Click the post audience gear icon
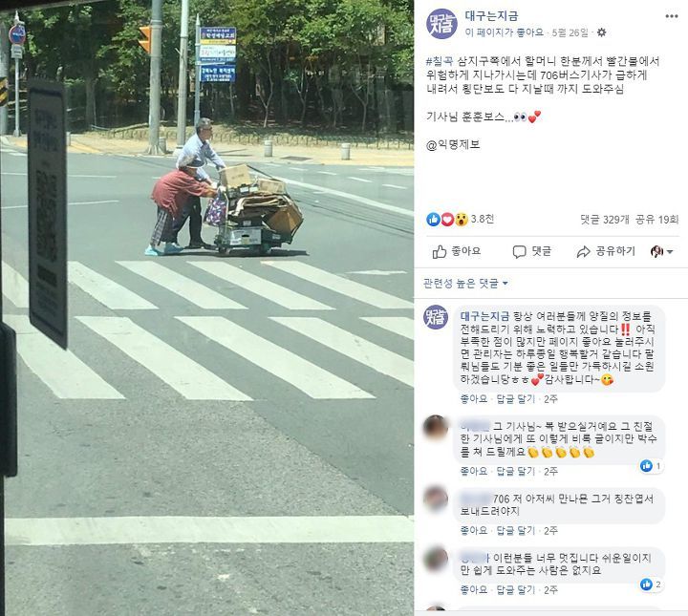The width and height of the screenshot is (688, 616). [602, 32]
